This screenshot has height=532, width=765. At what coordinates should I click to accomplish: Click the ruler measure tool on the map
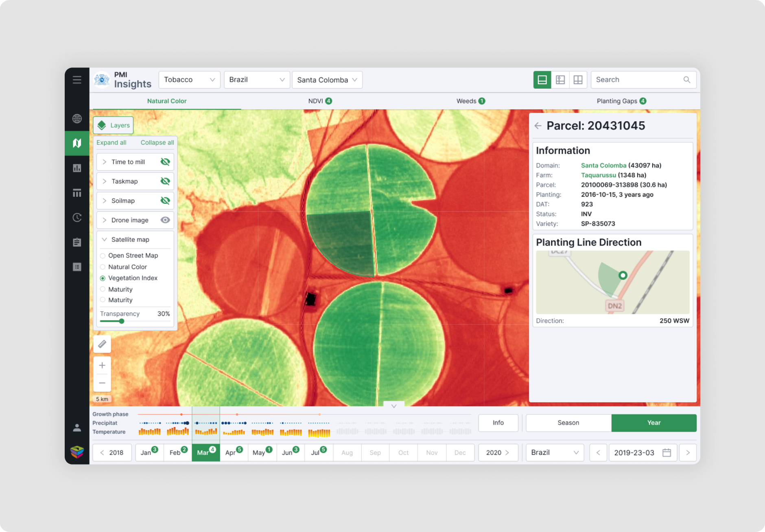click(102, 344)
